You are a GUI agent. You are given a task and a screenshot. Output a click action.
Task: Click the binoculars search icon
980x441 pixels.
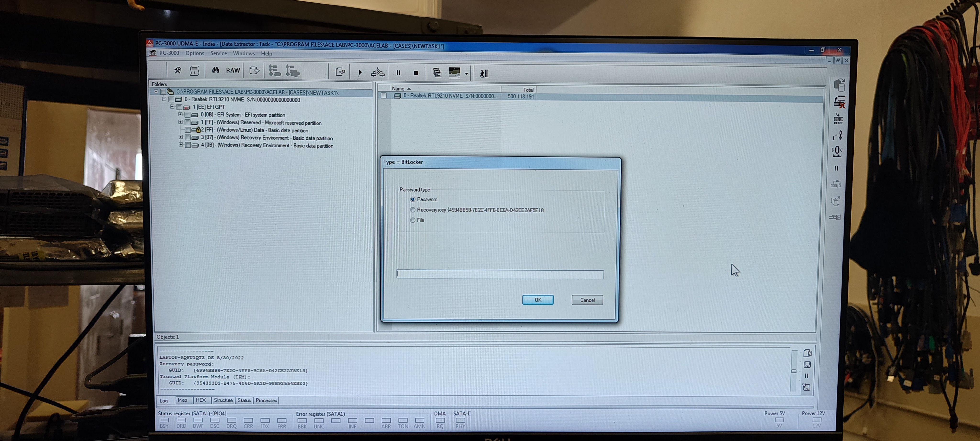[216, 70]
